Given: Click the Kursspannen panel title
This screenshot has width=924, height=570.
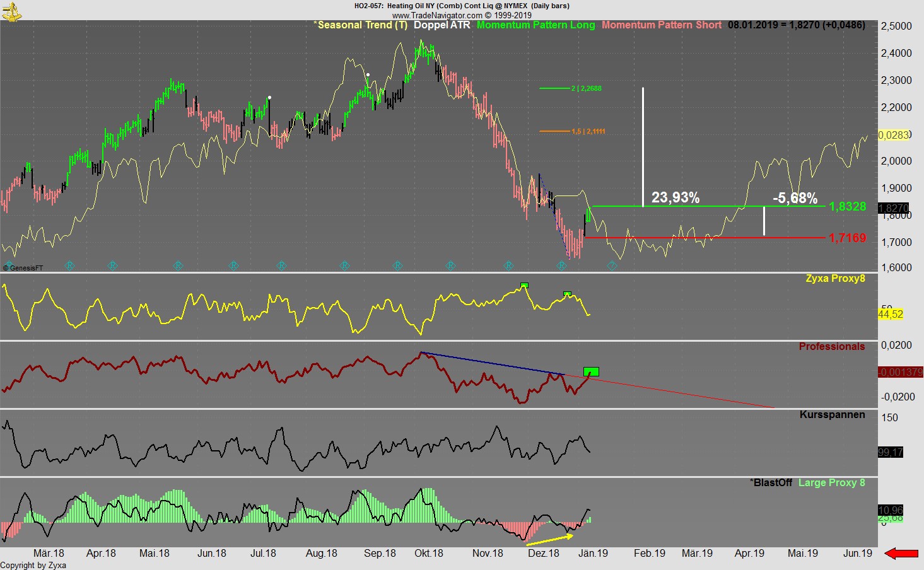Looking at the screenshot, I should tap(832, 415).
